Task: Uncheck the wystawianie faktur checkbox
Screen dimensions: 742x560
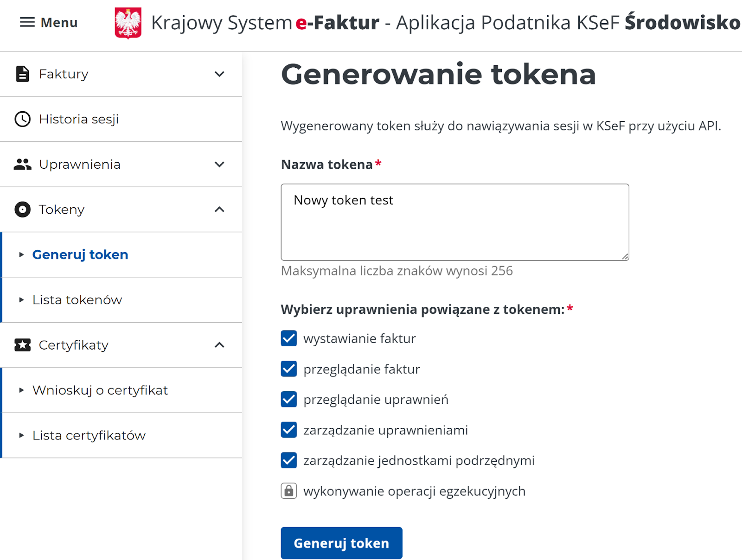Action: click(288, 338)
